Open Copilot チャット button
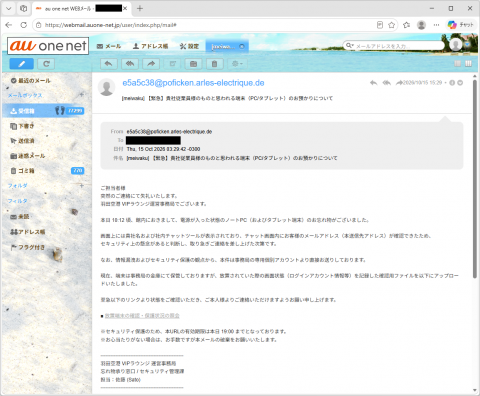This screenshot has width=480, height=396. coord(461,25)
